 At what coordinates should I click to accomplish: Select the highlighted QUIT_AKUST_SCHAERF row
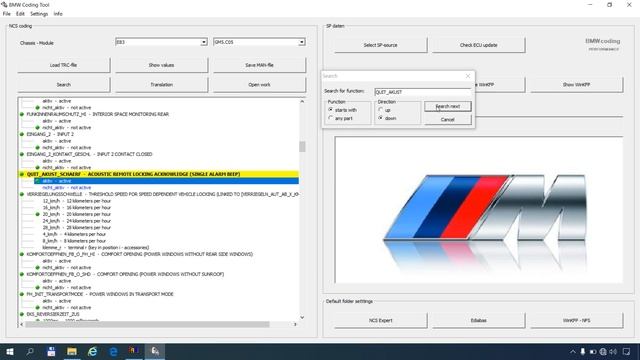coord(159,174)
